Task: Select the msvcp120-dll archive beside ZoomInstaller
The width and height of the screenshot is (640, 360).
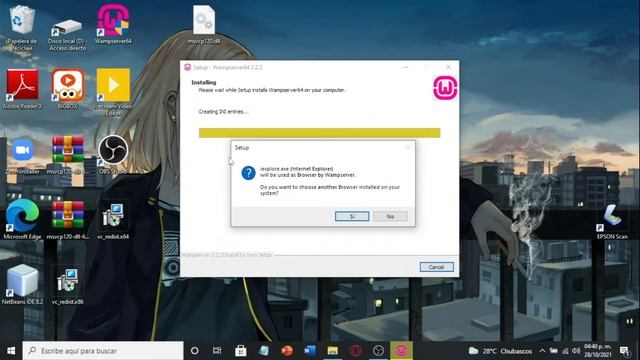Action: tap(68, 155)
